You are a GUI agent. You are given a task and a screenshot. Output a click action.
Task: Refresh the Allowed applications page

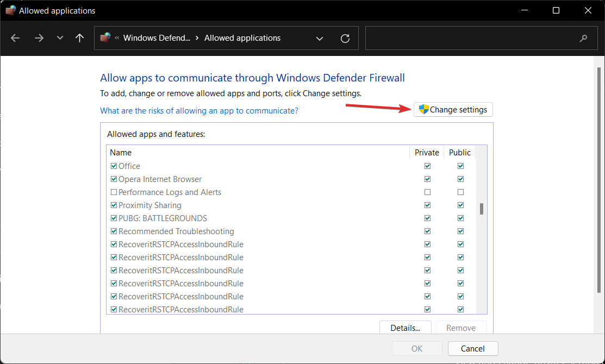345,38
